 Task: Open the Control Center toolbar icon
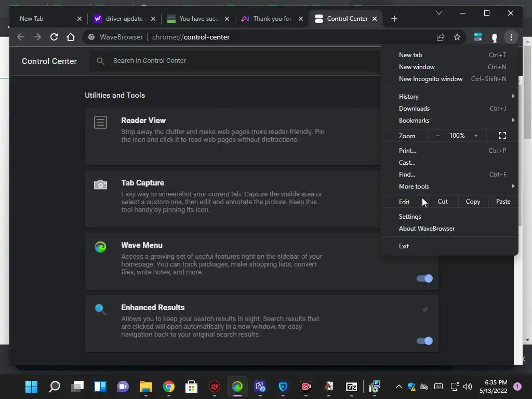(478, 37)
